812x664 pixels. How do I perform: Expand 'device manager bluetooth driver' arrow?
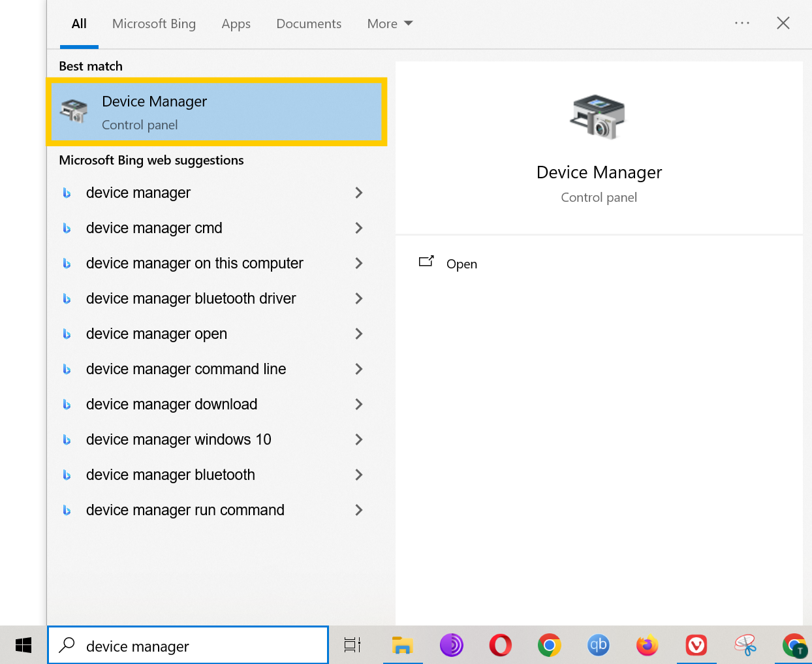coord(358,298)
